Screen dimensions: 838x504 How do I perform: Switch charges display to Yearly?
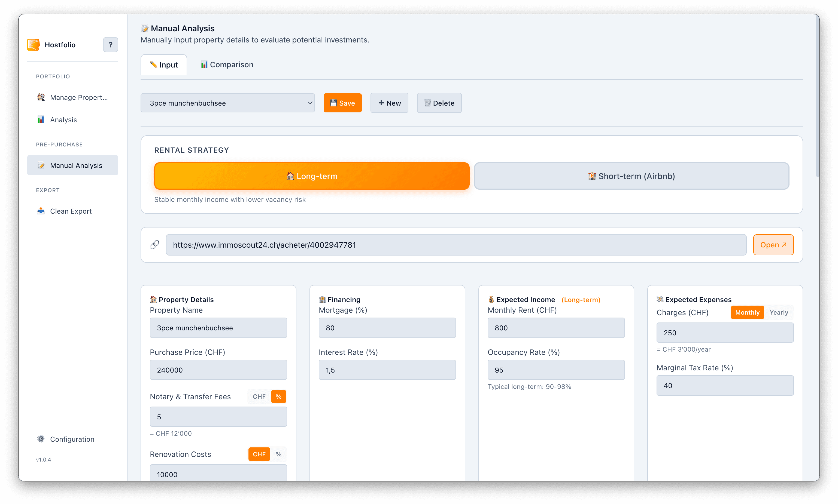click(779, 312)
